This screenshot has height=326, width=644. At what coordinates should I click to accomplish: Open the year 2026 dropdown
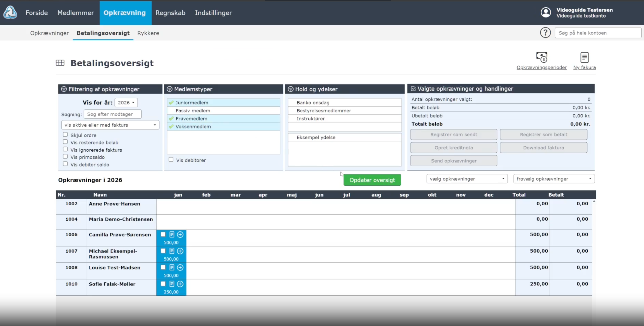pos(126,103)
